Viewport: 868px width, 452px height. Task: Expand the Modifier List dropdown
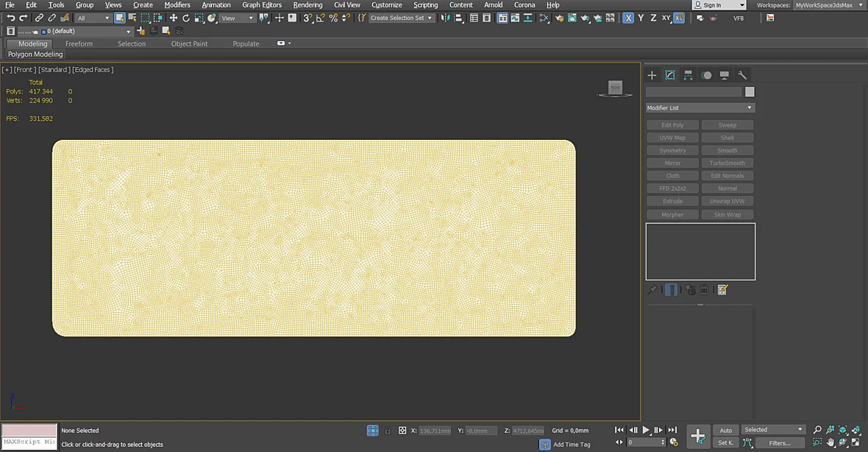pyautogui.click(x=700, y=107)
